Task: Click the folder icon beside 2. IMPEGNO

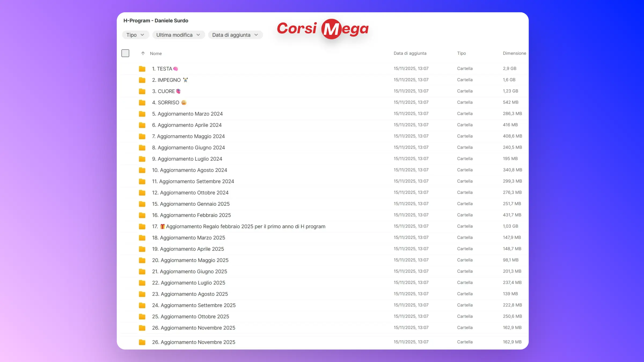Action: click(142, 80)
